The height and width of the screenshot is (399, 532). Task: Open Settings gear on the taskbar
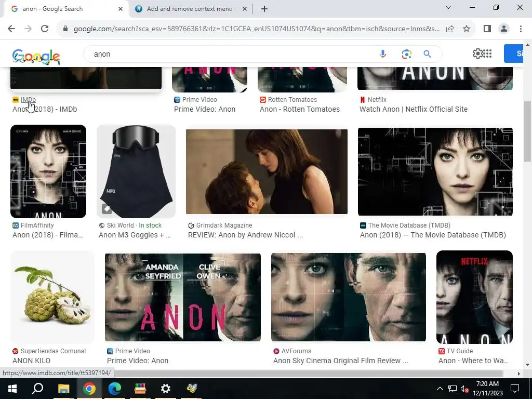pos(165,389)
